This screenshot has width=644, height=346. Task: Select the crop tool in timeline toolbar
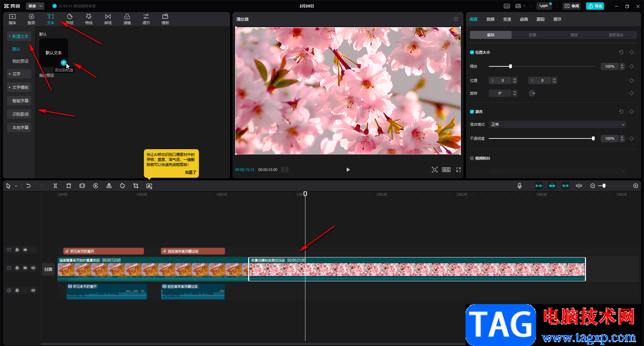tap(136, 186)
